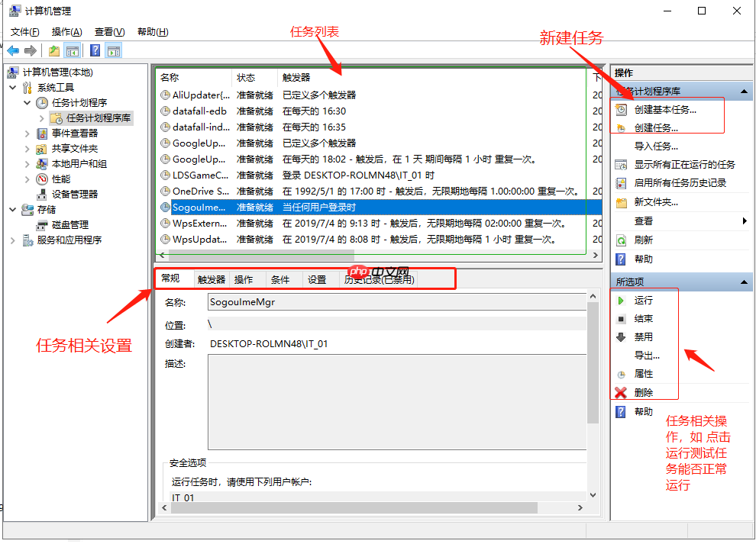The width and height of the screenshot is (756, 544).
Task: Expand the 存储 tree node
Action: [x=12, y=209]
